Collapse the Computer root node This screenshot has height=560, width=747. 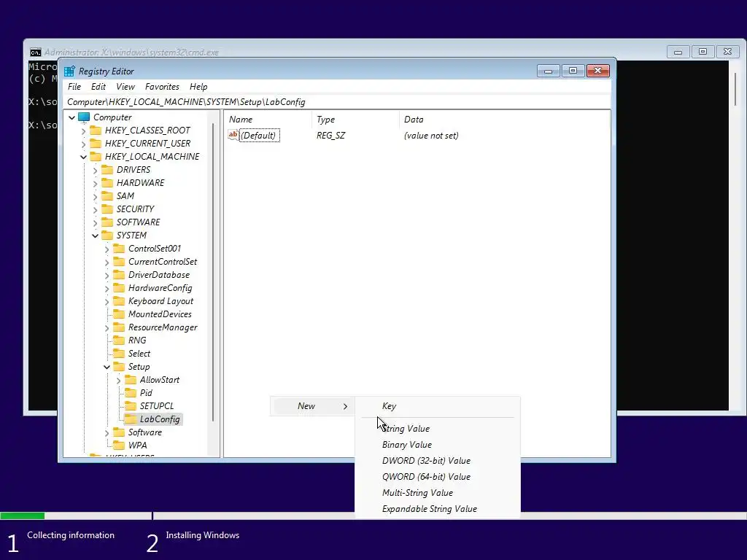(x=72, y=117)
